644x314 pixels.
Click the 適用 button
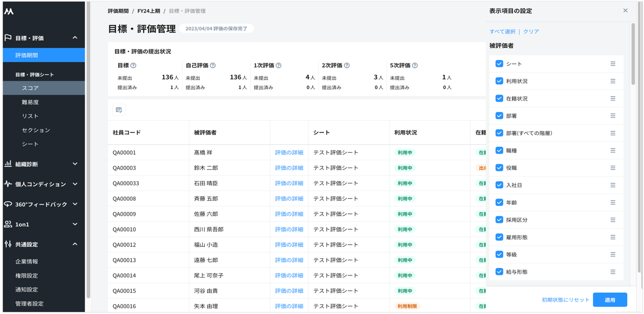610,300
